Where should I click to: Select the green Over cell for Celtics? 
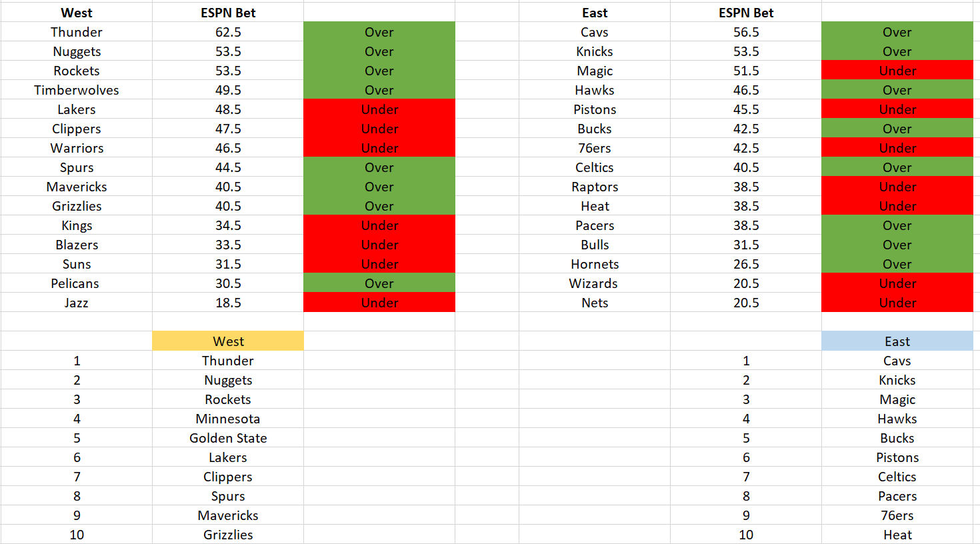click(x=897, y=167)
